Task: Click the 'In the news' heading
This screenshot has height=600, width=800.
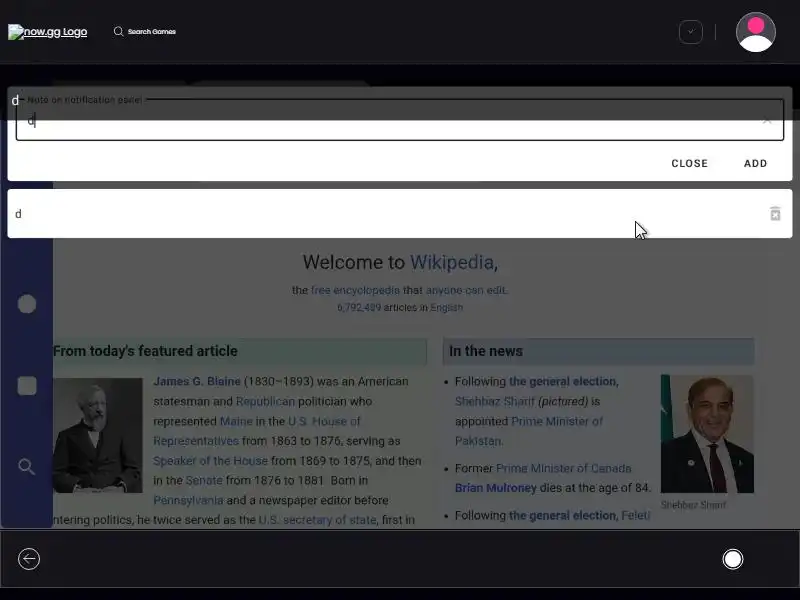Action: point(486,351)
